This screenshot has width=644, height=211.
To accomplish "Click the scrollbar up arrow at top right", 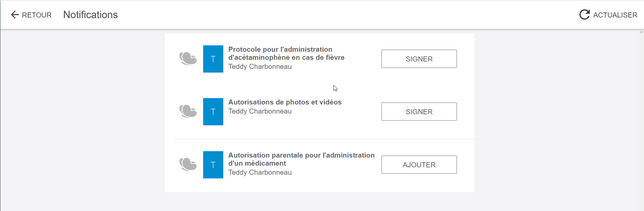I will 641,32.
